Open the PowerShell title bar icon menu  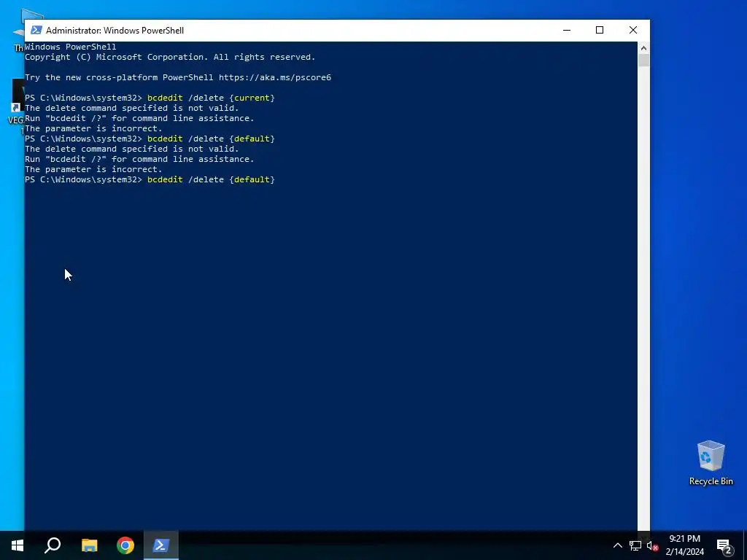36,30
